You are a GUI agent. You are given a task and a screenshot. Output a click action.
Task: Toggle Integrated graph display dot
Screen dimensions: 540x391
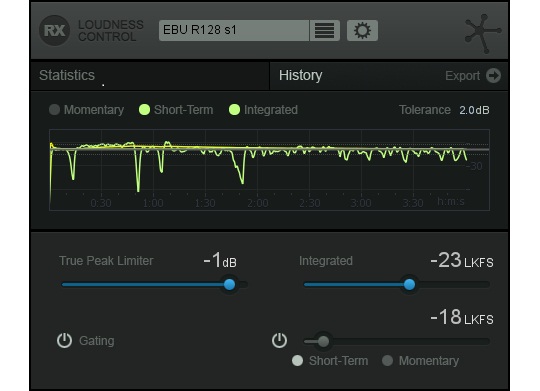[x=235, y=110]
